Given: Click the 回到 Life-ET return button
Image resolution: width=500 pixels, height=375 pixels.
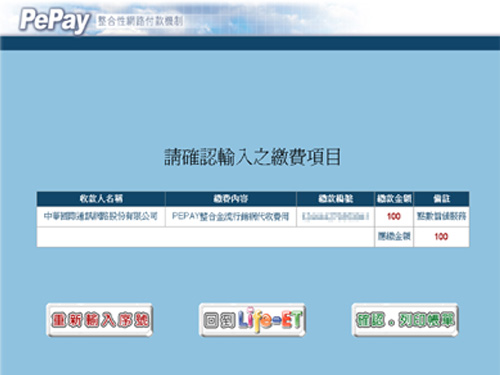Looking at the screenshot, I should [252, 320].
